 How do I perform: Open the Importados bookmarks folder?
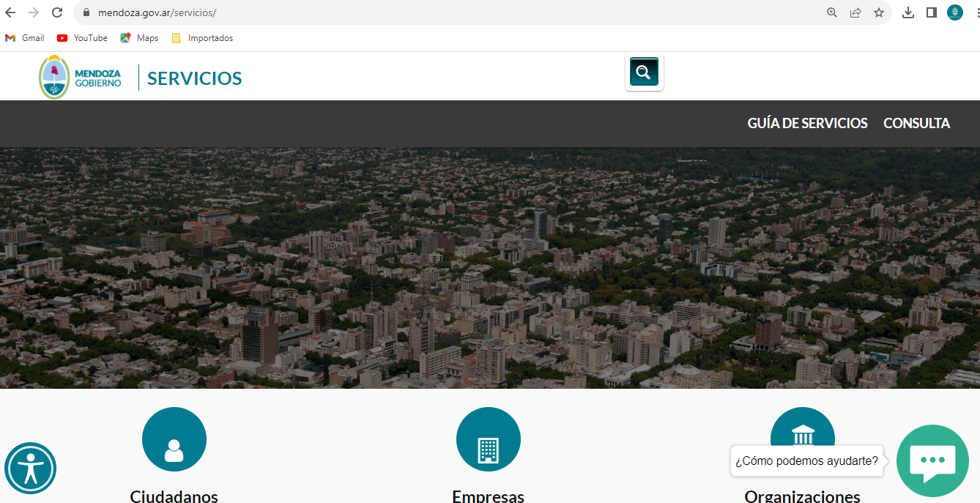[202, 38]
